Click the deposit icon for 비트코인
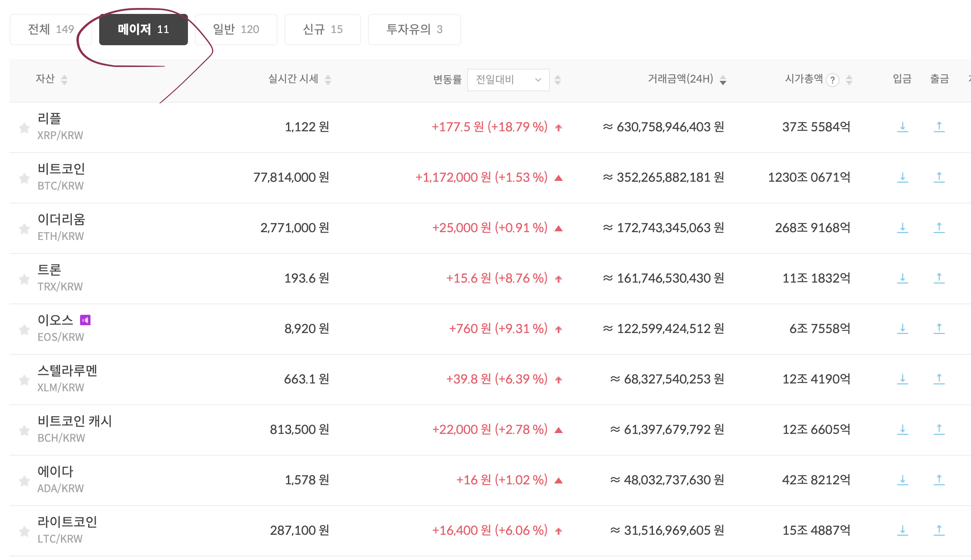Viewport: 971px width, 560px height. click(x=903, y=177)
